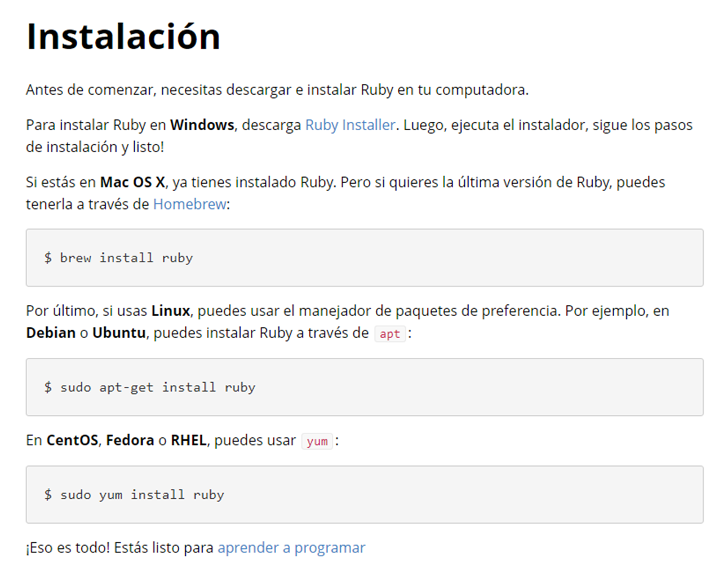
Task: Click the 'Antes de comenzar' intro sentence
Action: click(x=277, y=90)
